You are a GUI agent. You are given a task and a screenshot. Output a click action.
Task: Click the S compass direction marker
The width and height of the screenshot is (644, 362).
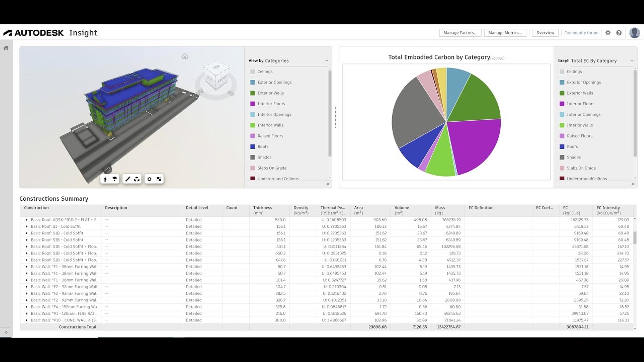pos(231,93)
